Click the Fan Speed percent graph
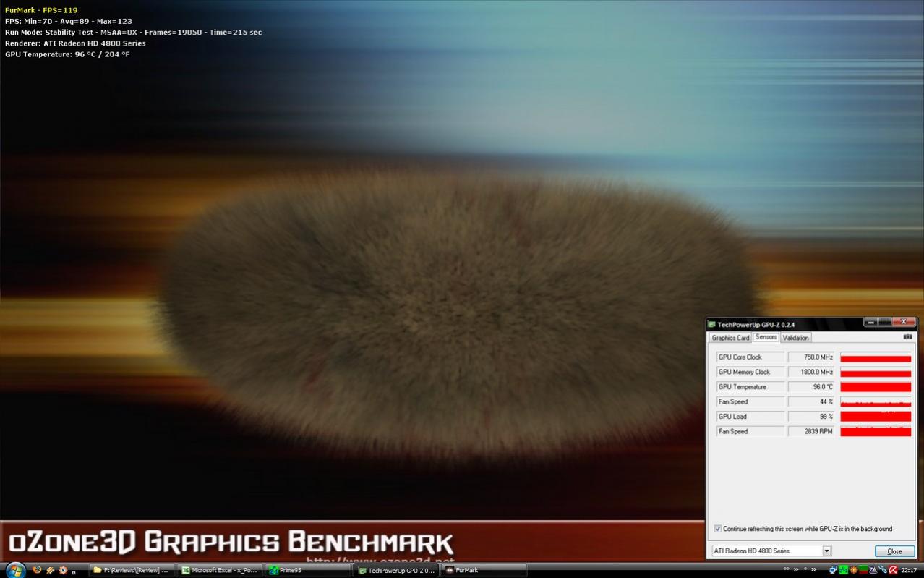Viewport: 924px width, 578px height. 876,401
